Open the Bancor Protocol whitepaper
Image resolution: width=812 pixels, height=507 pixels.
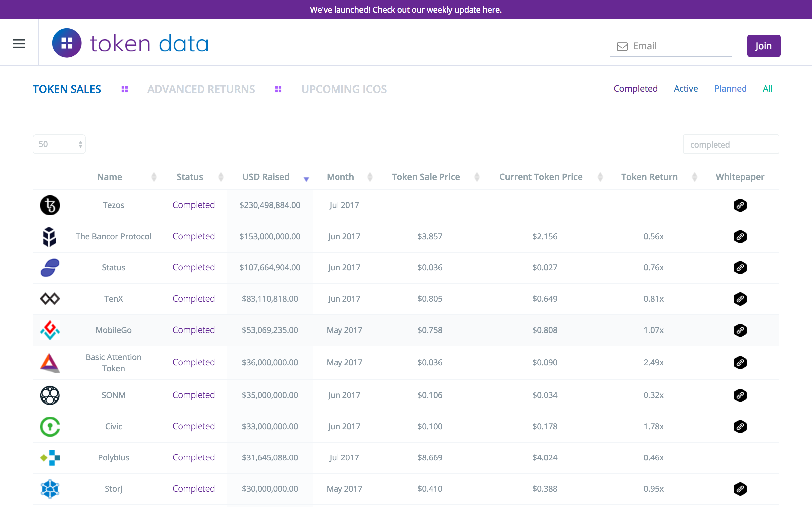[x=741, y=236]
